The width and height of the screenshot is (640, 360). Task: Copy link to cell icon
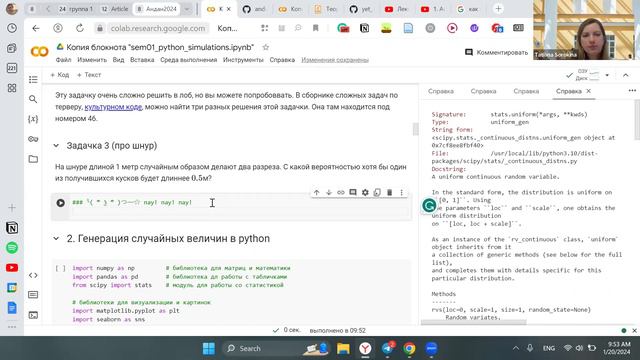341,192
